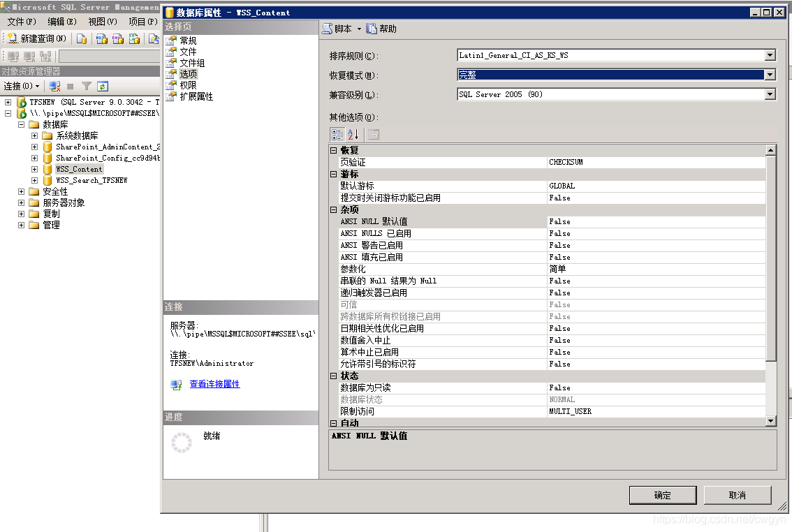The width and height of the screenshot is (792, 532).
Task: Open the 连接(O) connect dropdown
Action: click(x=21, y=87)
